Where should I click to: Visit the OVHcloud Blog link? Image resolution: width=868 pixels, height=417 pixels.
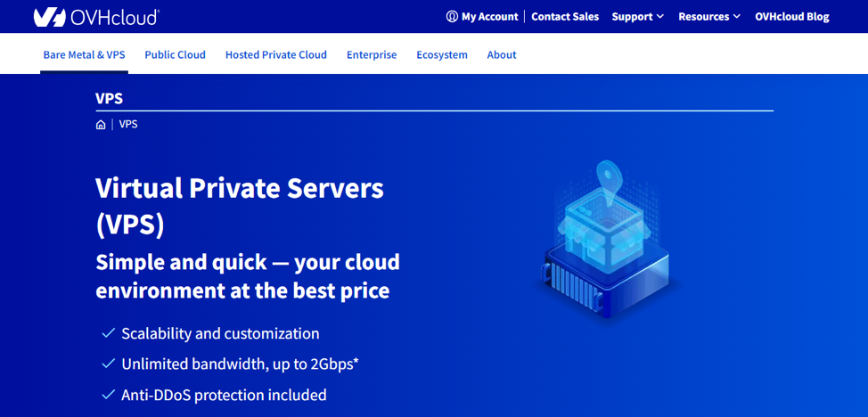(791, 16)
